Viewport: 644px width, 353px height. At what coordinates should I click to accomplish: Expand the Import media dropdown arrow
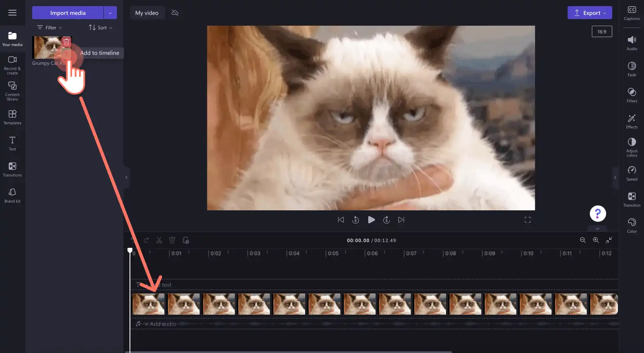tap(110, 13)
